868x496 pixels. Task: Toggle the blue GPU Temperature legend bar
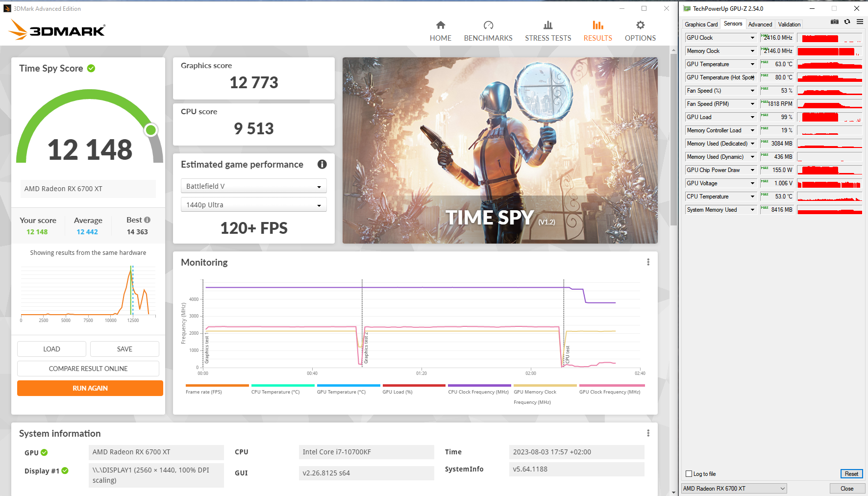tap(348, 386)
